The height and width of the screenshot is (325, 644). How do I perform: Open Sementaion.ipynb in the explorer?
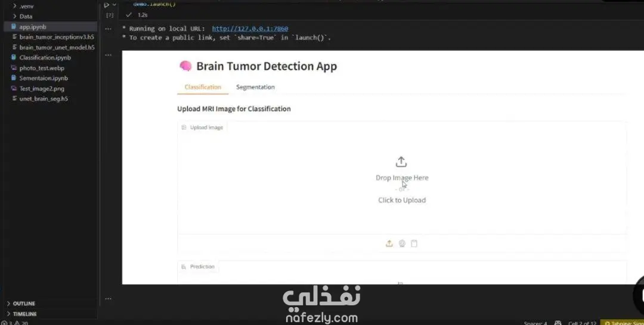coord(44,78)
